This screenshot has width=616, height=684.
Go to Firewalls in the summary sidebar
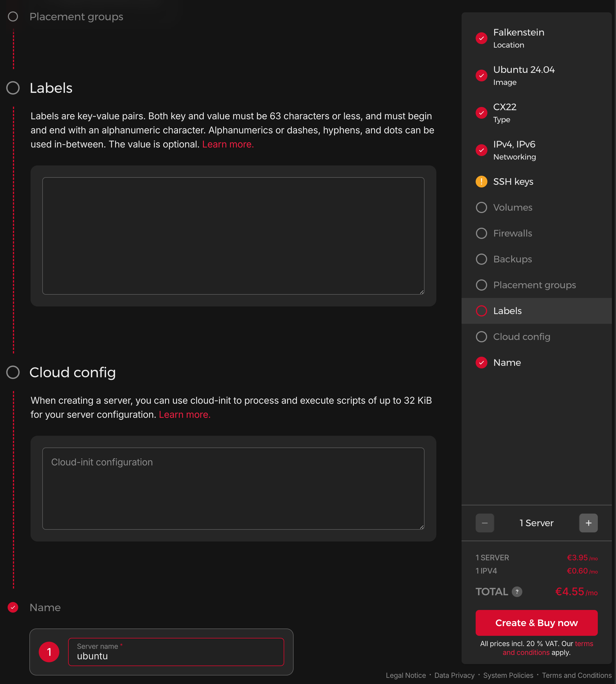click(x=512, y=233)
